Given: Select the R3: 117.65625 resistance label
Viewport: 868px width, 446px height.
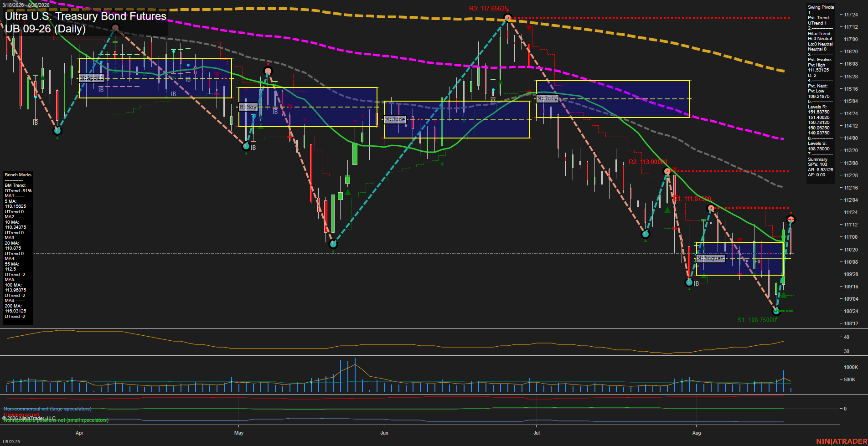Looking at the screenshot, I should [488, 9].
